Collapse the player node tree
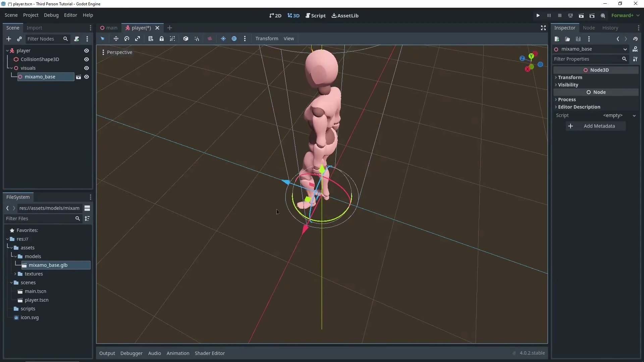 click(x=7, y=51)
